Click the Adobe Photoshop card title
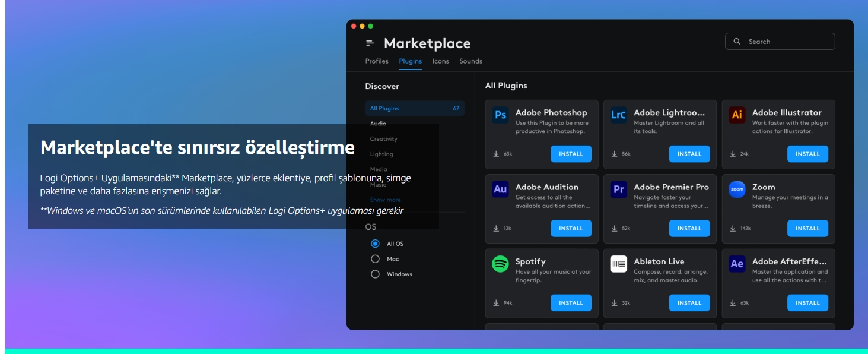 coord(551,112)
